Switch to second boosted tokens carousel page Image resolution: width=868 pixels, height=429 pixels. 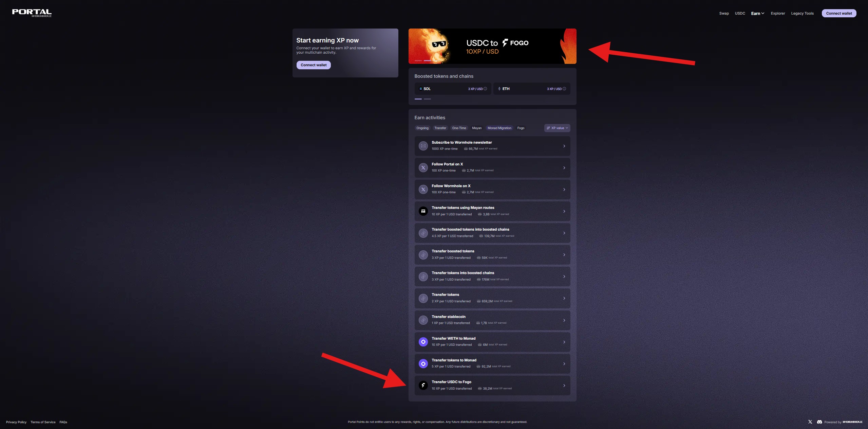(427, 99)
